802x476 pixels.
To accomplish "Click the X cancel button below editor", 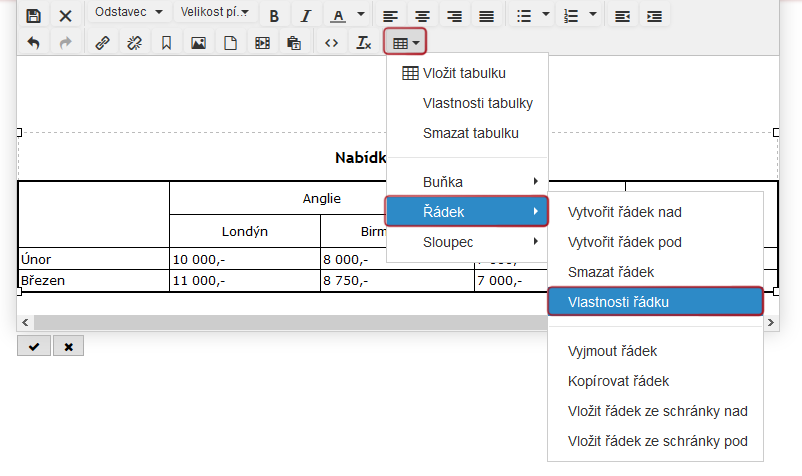I will [x=68, y=346].
